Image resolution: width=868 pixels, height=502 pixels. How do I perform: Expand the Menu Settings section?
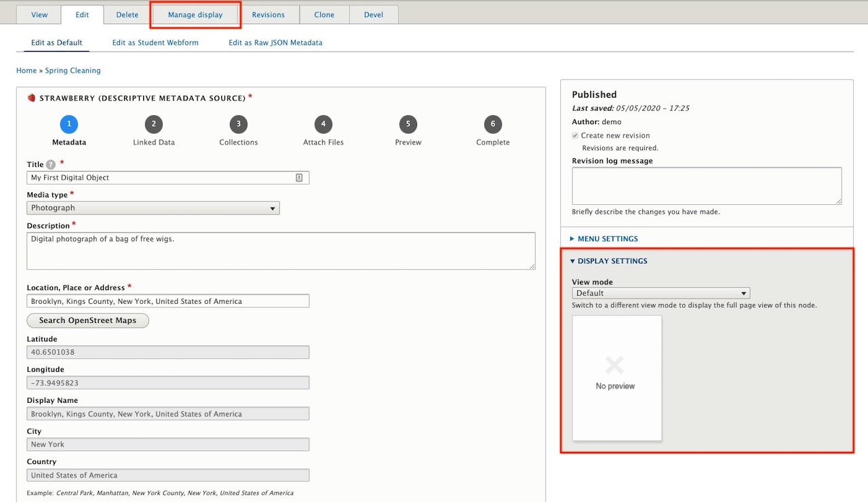(607, 239)
